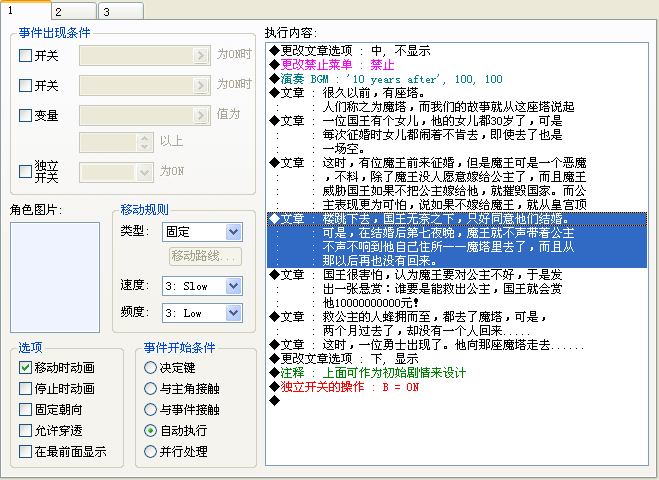Screen dimensions: 659x480
Task: Click line 每次征婚时女儿都闹着不肯去
Action: (457, 135)
